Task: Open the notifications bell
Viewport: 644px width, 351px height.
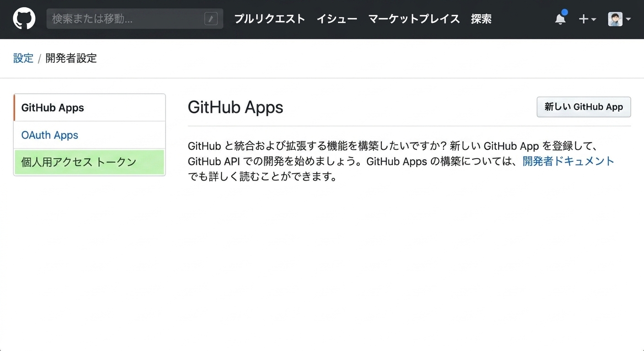Action: (561, 18)
